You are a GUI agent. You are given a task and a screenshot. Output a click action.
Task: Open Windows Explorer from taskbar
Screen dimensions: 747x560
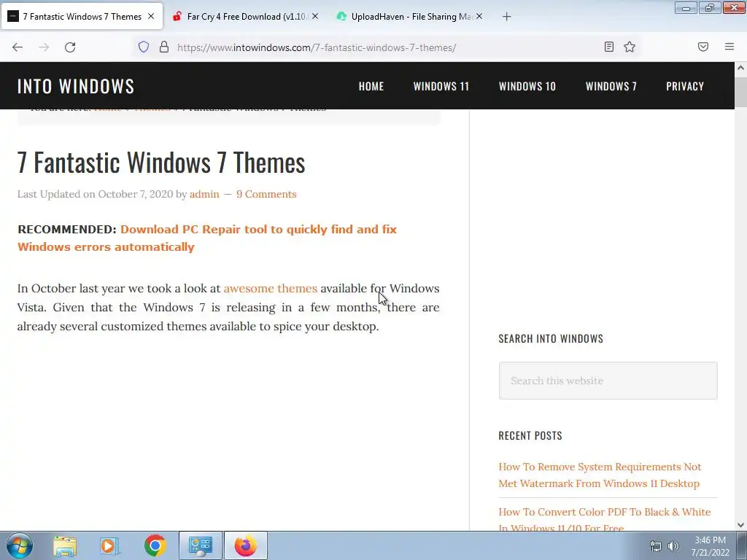tap(65, 545)
